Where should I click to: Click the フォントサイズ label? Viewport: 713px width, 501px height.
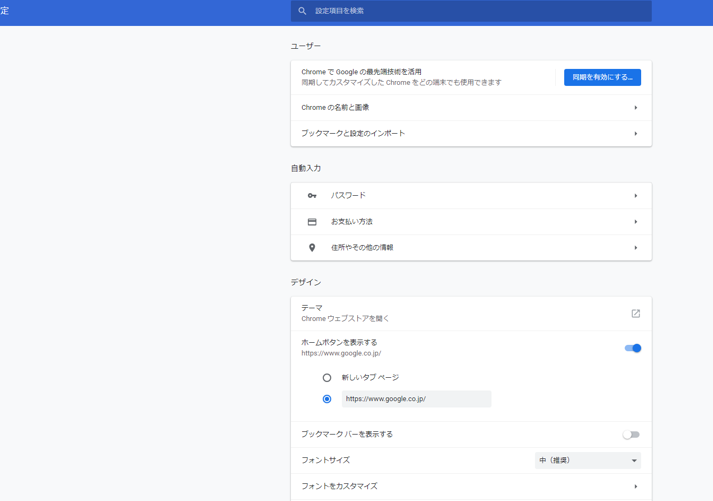tap(326, 461)
